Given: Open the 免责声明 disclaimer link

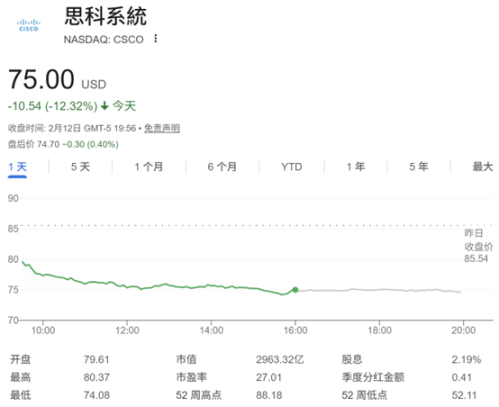Looking at the screenshot, I should [x=162, y=128].
